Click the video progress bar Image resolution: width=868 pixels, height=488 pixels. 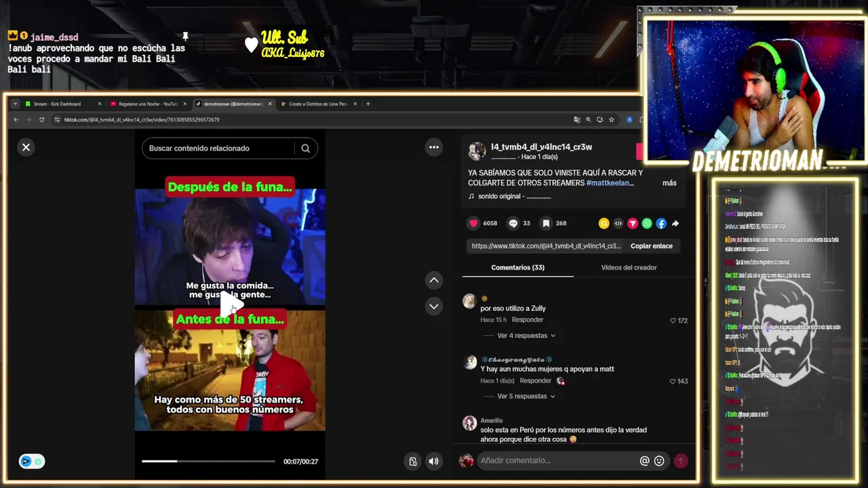tap(208, 462)
